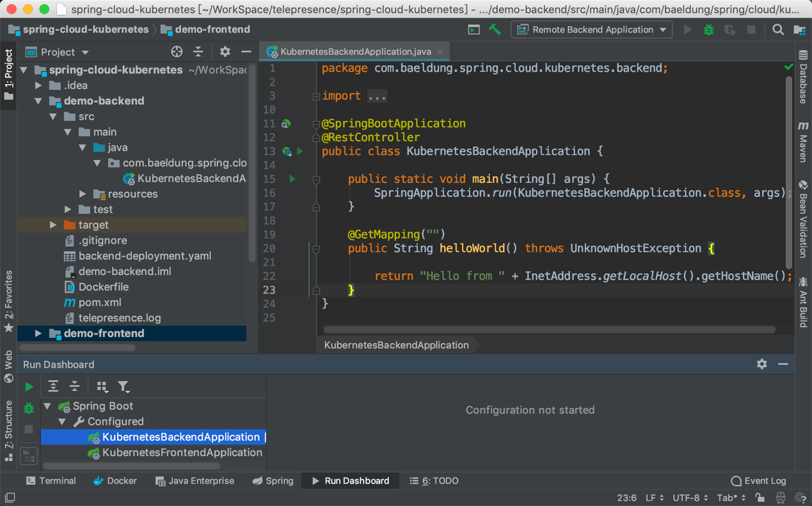This screenshot has width=812, height=506.
Task: Open Run Dashboard settings gear
Action: point(761,364)
